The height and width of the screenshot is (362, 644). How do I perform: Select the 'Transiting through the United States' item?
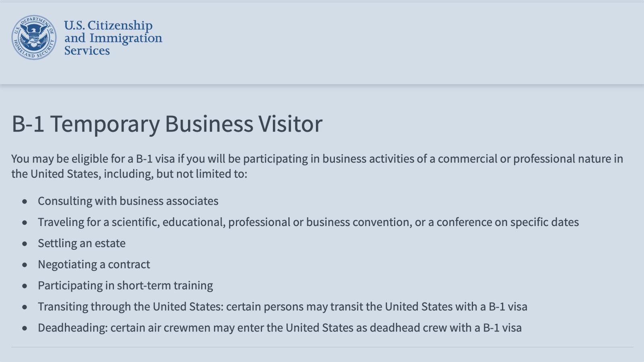283,306
